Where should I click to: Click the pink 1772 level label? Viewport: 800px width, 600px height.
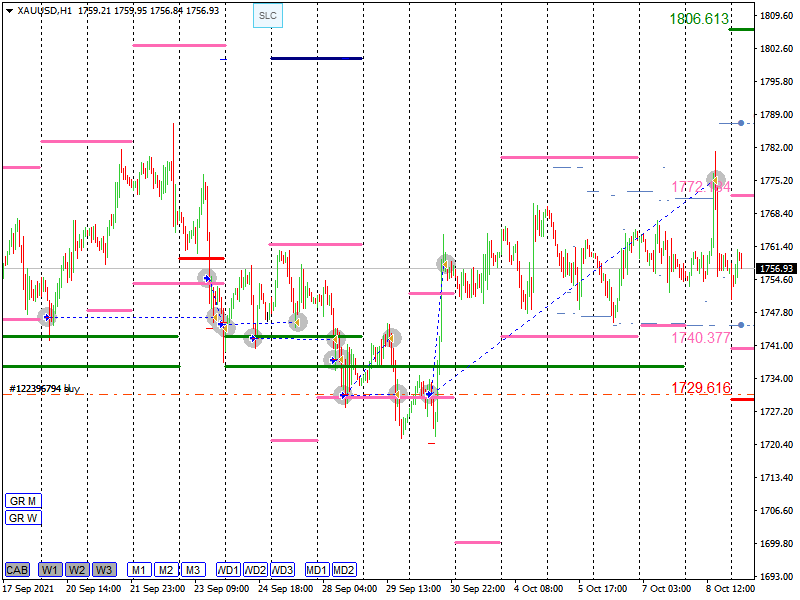[701, 187]
